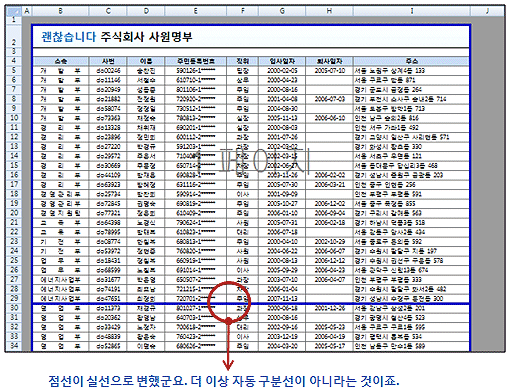The height and width of the screenshot is (390, 512).
Task: Select the 퇴사일자 cell in row 23
Action: (x=329, y=241)
